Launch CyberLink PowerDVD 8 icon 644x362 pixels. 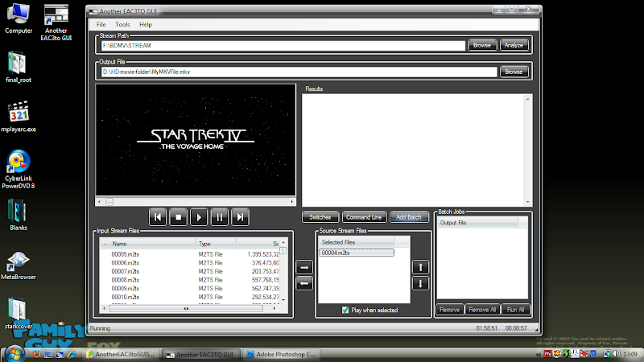19,169
